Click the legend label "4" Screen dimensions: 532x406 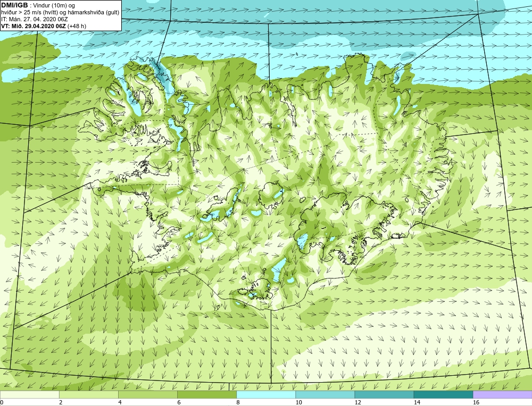point(120,402)
